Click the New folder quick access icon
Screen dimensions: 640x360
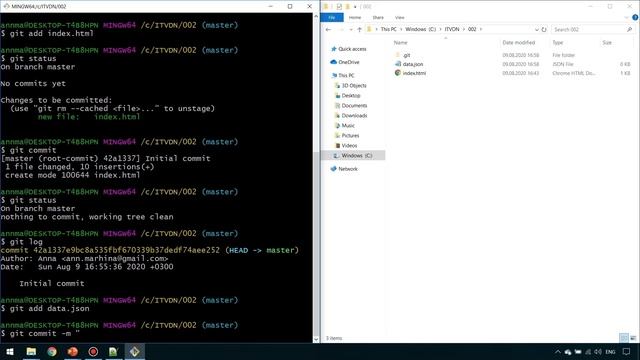pyautogui.click(x=347, y=7)
